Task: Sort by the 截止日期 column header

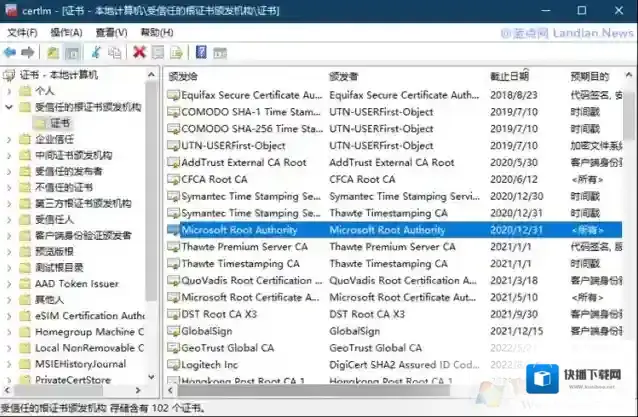Action: pos(509,76)
